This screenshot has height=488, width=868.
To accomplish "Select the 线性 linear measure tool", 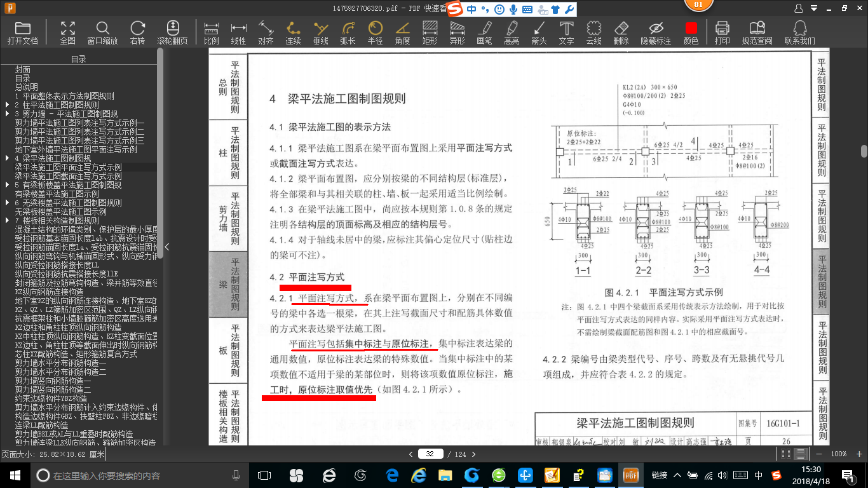I will (x=238, y=33).
